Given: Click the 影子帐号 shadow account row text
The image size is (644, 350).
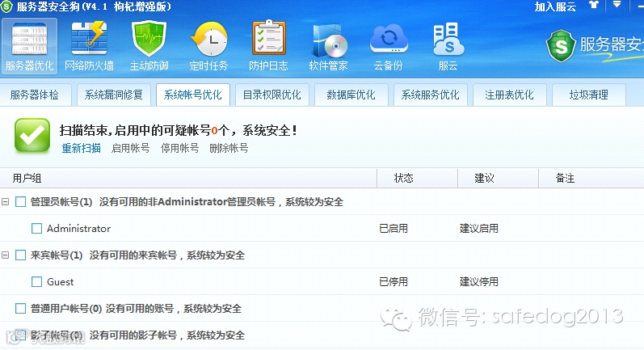Looking at the screenshot, I should 137,335.
